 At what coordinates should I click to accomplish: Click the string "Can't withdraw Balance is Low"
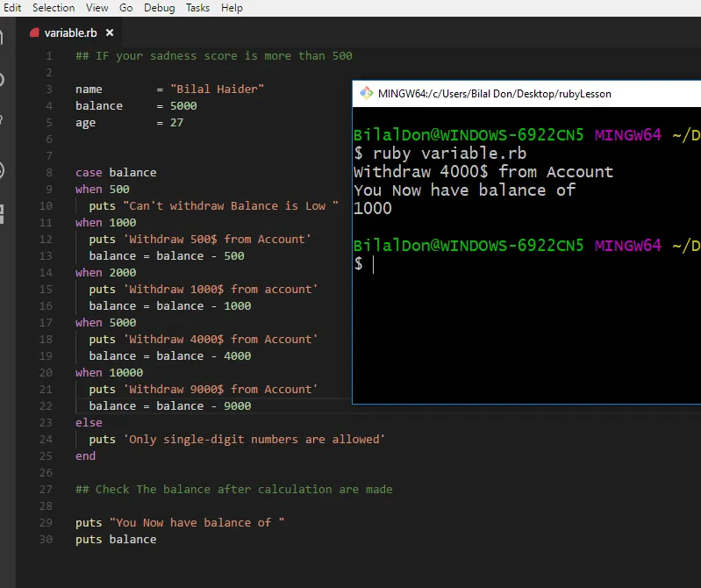231,206
